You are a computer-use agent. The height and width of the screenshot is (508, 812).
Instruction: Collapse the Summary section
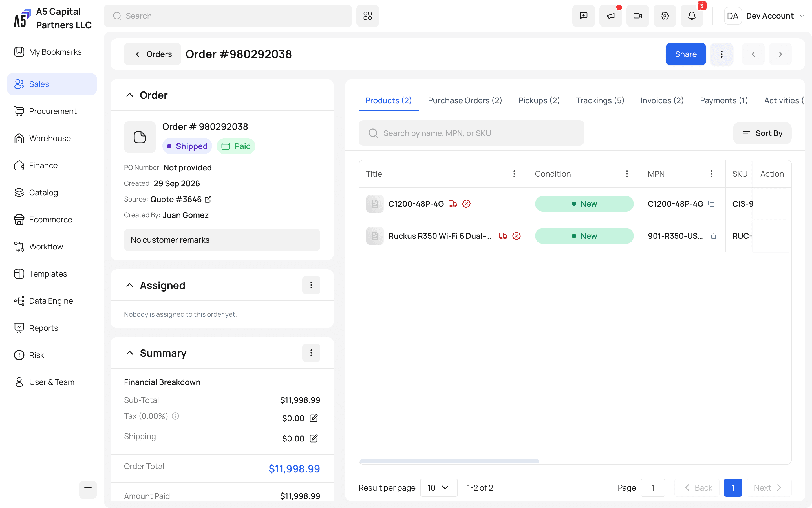(129, 353)
